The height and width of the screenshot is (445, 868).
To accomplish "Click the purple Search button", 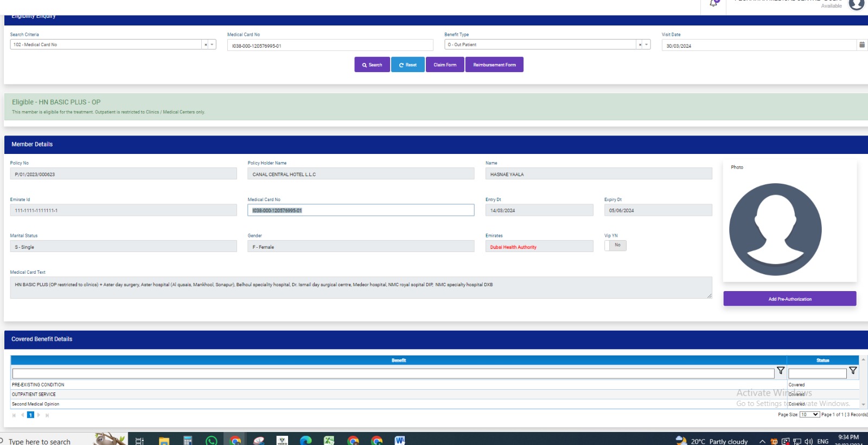I will click(x=372, y=65).
